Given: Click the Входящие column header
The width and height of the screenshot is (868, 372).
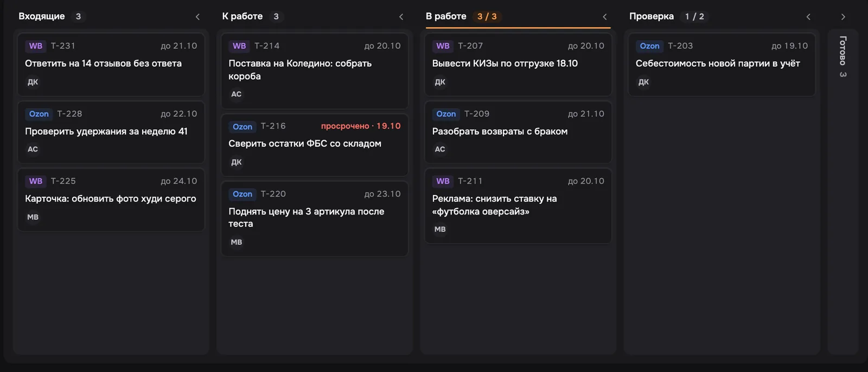Looking at the screenshot, I should click(42, 16).
